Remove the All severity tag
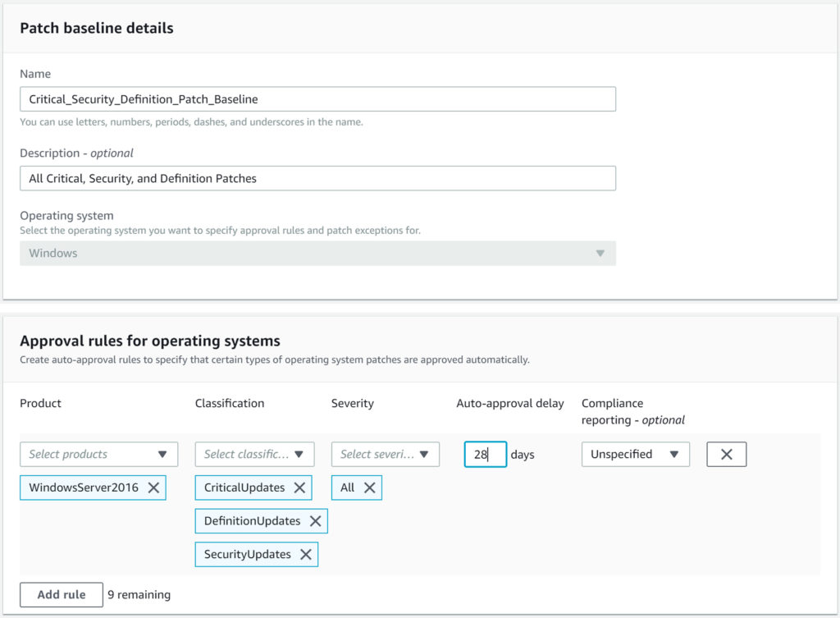The image size is (840, 618). pyautogui.click(x=368, y=488)
